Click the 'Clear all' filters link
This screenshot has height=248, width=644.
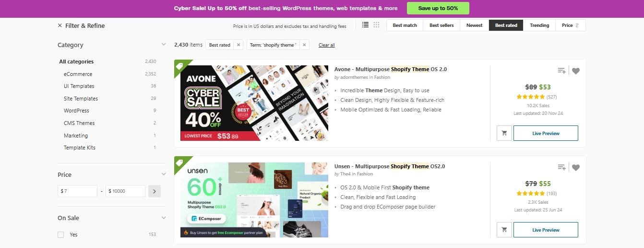tap(327, 45)
